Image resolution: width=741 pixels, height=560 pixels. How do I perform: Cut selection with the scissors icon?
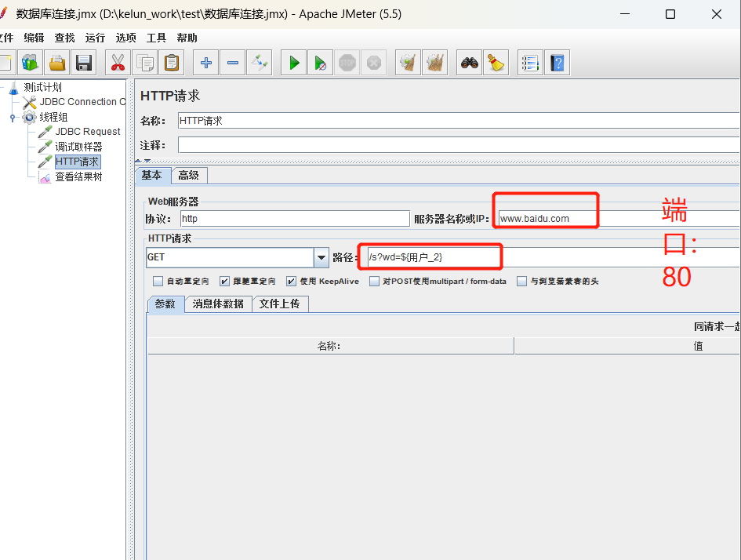118,63
